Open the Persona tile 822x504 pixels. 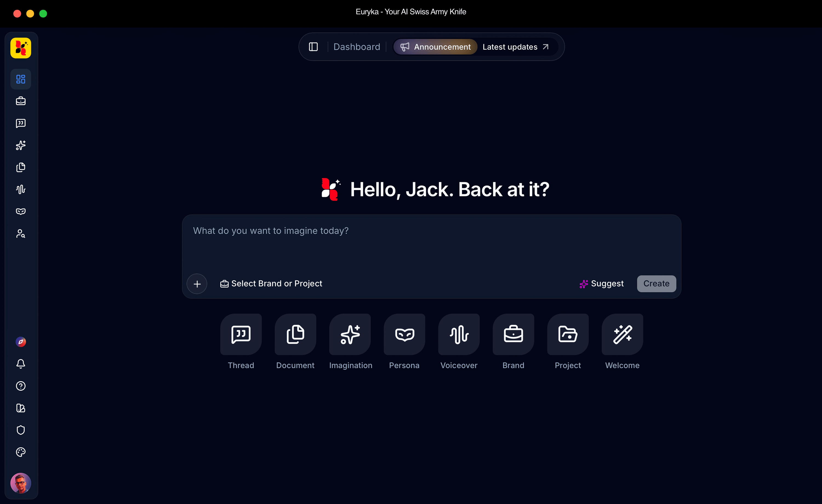[x=404, y=334]
